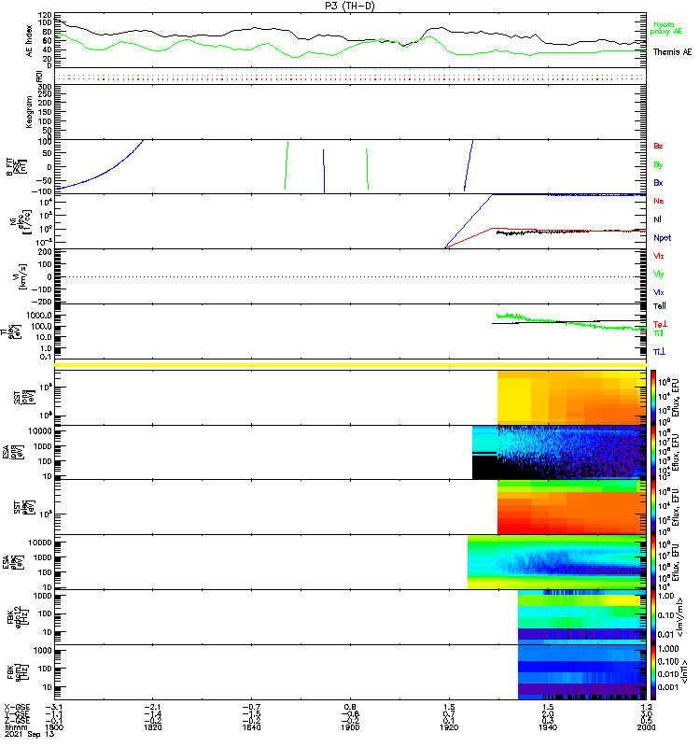Image resolution: width=700 pixels, height=747 pixels.
Task: Click the blue Vix velocity legend label
Action: tap(659, 292)
